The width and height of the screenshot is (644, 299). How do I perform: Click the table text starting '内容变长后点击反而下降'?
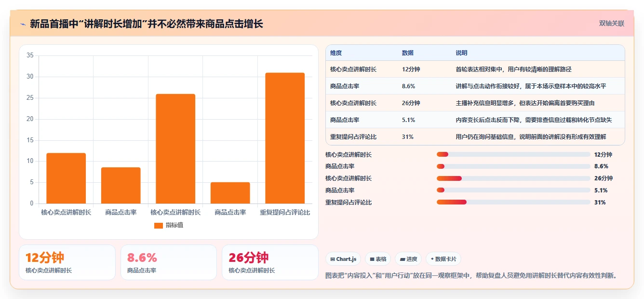(534, 120)
